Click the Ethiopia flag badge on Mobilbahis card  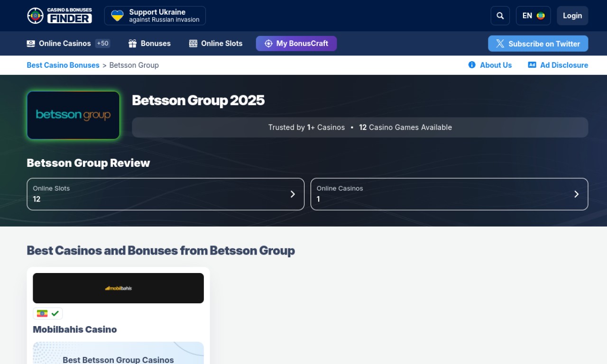tap(42, 313)
